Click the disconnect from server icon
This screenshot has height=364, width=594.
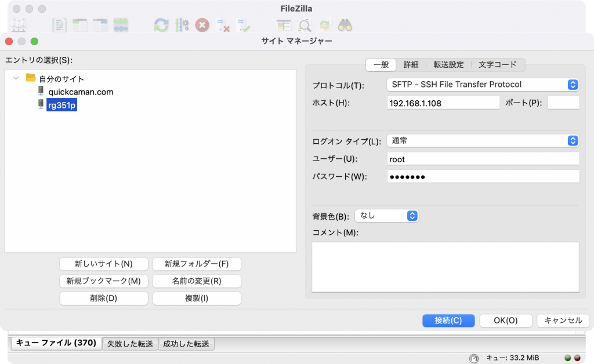pos(223,26)
